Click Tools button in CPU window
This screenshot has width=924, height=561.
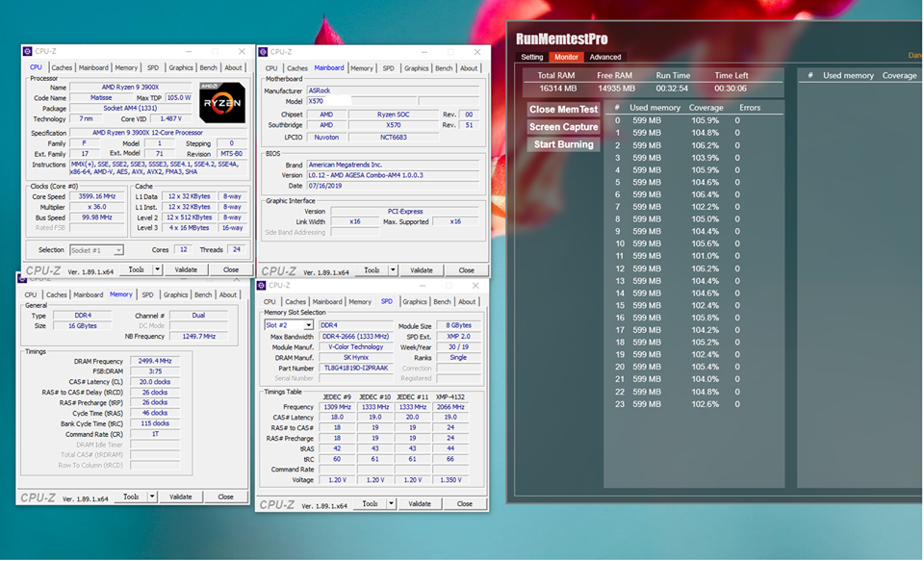tap(137, 269)
